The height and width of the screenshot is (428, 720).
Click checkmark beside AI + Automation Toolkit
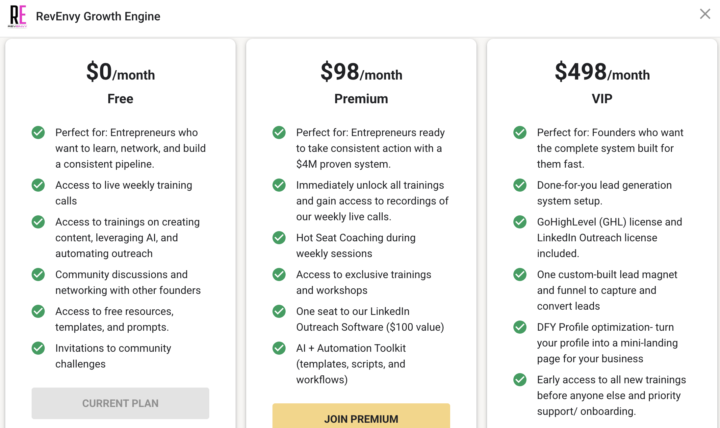point(279,348)
